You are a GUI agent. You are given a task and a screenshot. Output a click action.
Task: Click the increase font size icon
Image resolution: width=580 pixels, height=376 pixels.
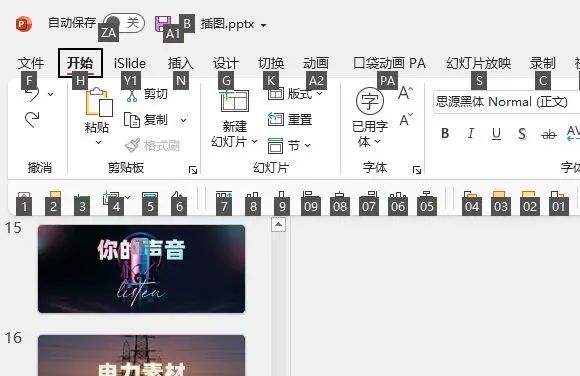click(405, 93)
